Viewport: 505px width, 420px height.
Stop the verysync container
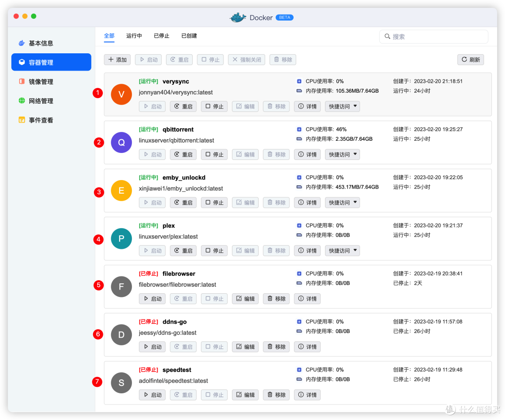214,106
